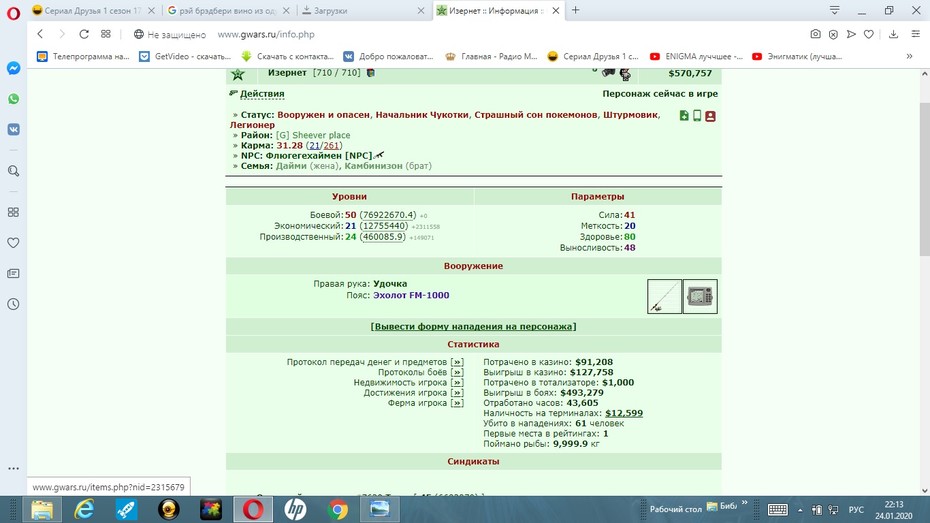Open [G] Sheever place district link
This screenshot has height=523, width=930.
[x=313, y=135]
